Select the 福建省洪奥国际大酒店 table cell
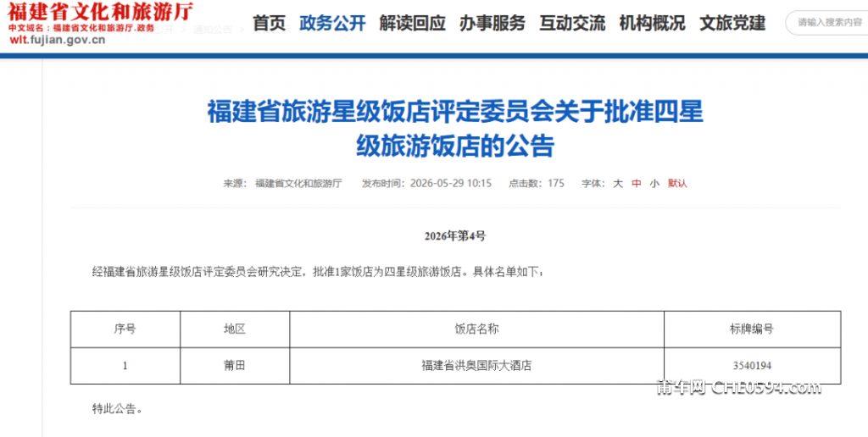The image size is (868, 437). pyautogui.click(x=476, y=366)
